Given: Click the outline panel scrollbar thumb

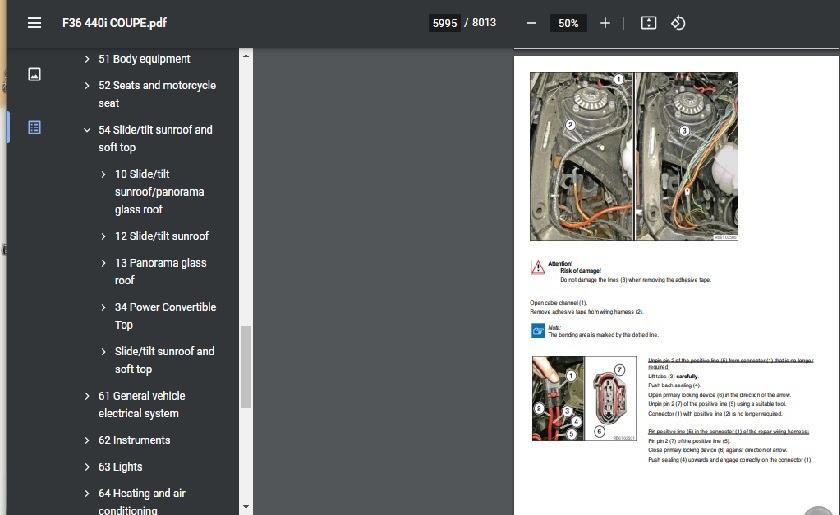Looking at the screenshot, I should (246, 367).
